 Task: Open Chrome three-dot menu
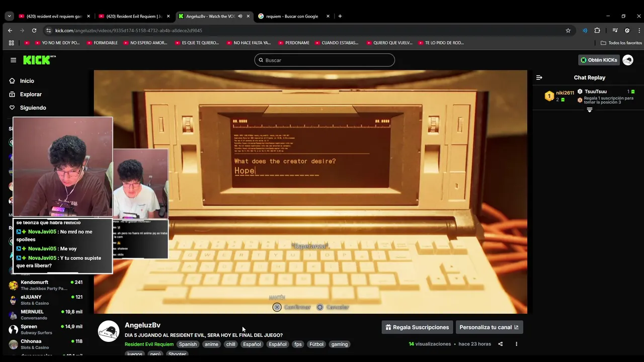pyautogui.click(x=639, y=30)
